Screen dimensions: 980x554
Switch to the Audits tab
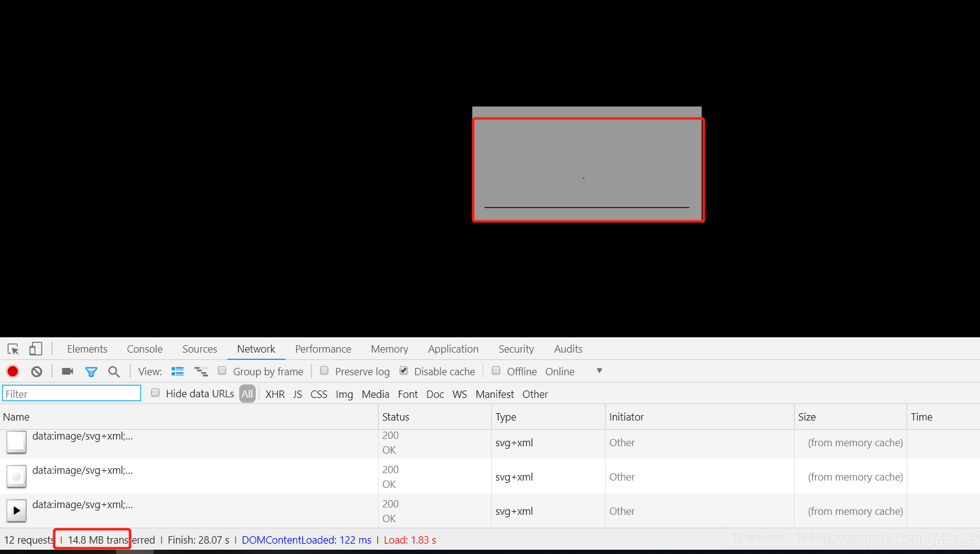point(568,349)
